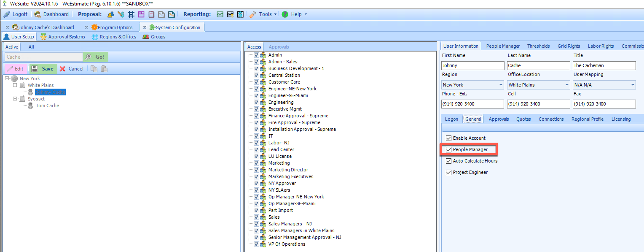This screenshot has height=252, width=644.
Task: Switch to the Logon sub-tab
Action: click(x=451, y=119)
